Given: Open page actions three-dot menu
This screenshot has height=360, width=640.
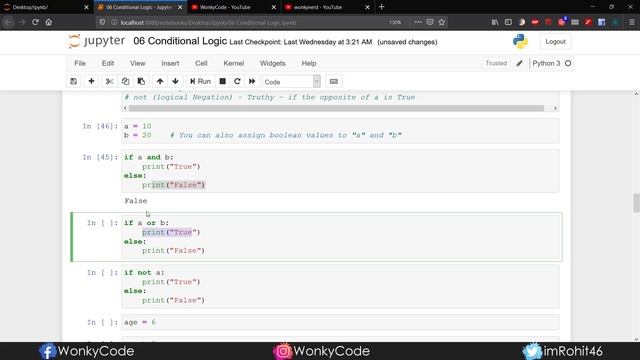Looking at the screenshot, I should point(418,22).
